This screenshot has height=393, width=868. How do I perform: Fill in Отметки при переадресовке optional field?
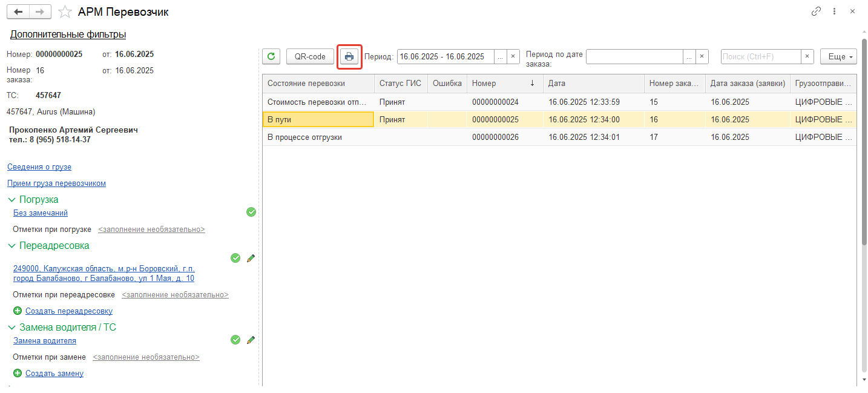tap(175, 294)
